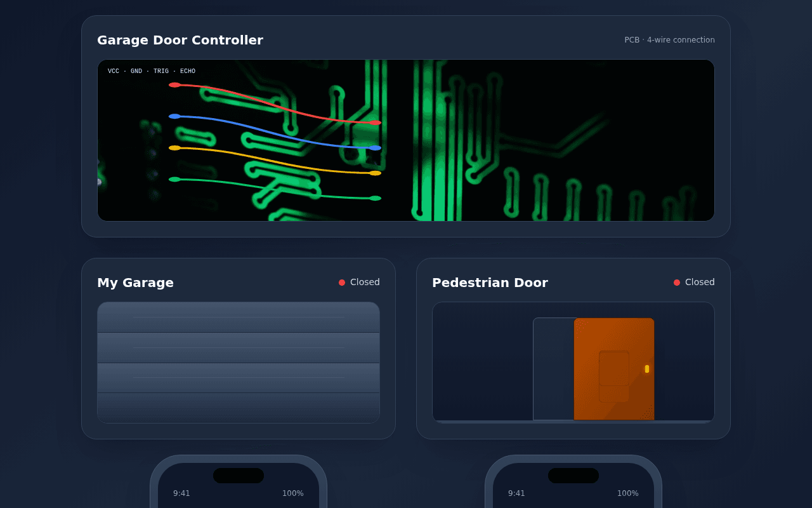Click the VCC GND TRIG ECHO pin label
The image size is (812, 508).
[x=152, y=71]
